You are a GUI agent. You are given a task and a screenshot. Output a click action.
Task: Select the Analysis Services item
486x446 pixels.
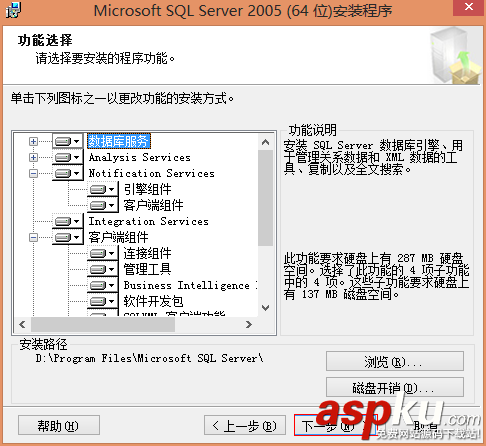(140, 157)
